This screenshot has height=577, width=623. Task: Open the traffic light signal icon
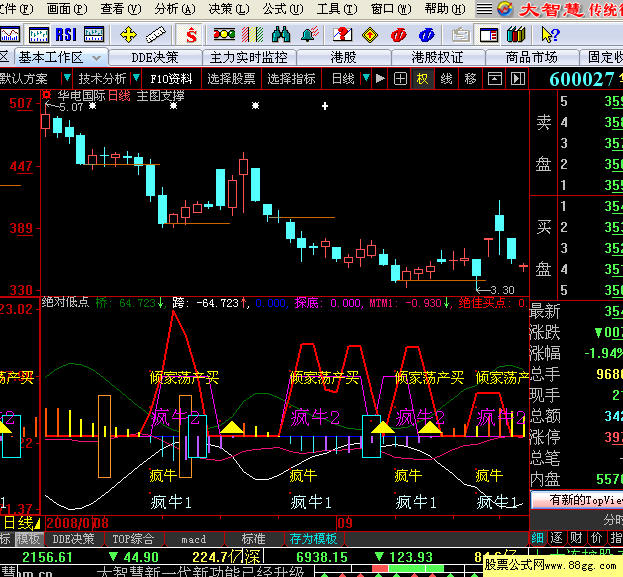click(224, 35)
